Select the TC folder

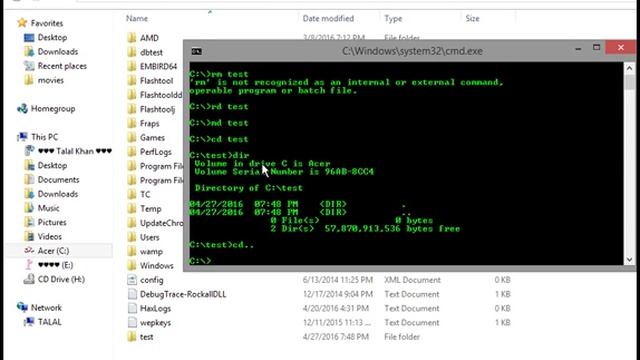(x=145, y=194)
